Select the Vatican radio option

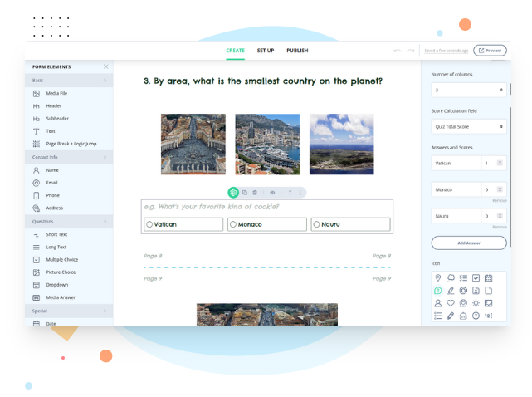149,224
